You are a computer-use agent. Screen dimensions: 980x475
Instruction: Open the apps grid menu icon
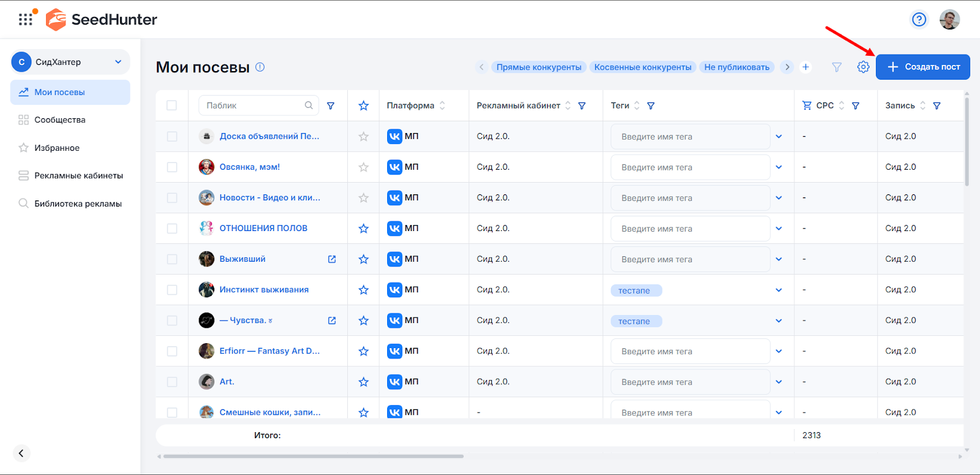(x=26, y=20)
